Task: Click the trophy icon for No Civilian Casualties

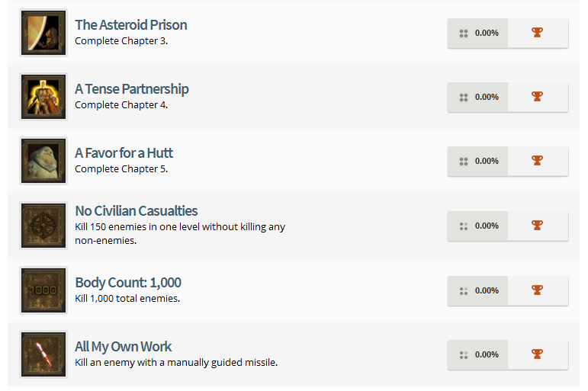Action: tap(538, 226)
